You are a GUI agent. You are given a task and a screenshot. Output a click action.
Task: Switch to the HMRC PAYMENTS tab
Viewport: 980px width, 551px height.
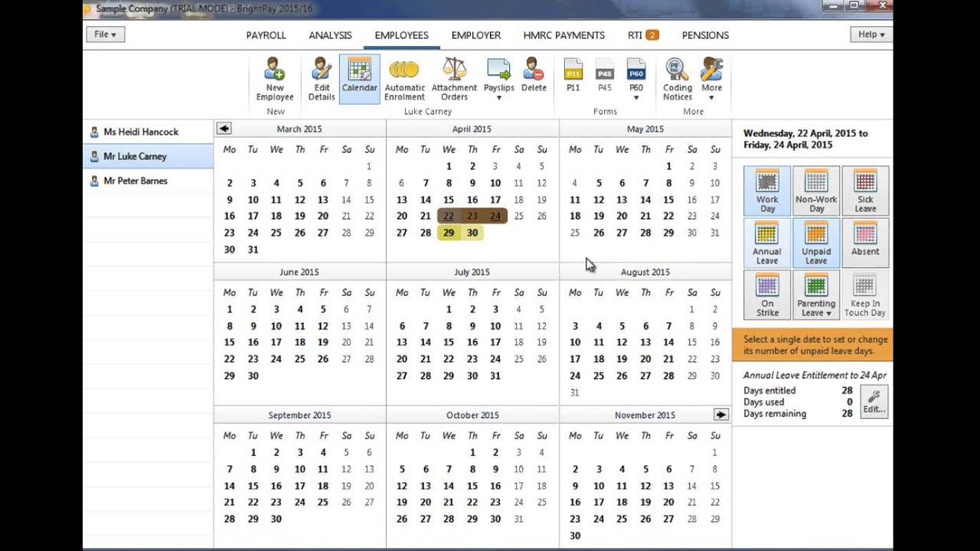pyautogui.click(x=563, y=35)
